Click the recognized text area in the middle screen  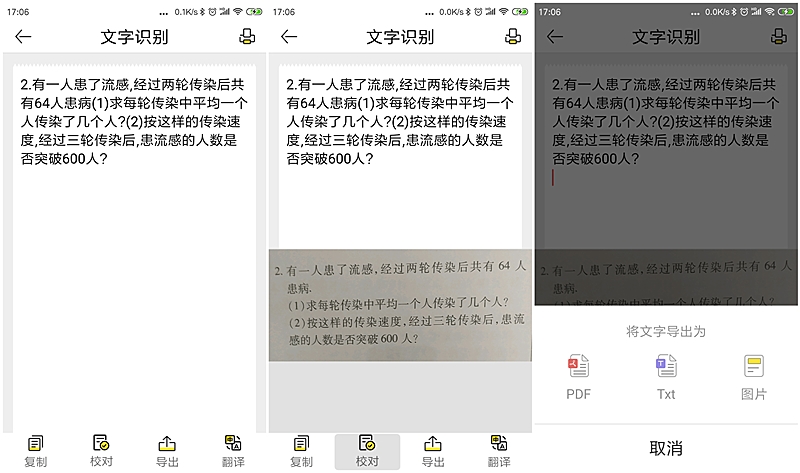point(400,157)
